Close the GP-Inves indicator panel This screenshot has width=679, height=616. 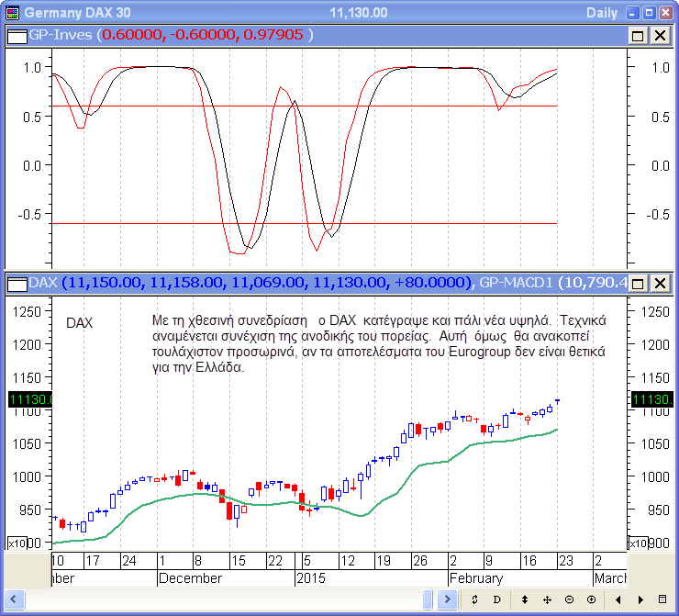[x=660, y=36]
